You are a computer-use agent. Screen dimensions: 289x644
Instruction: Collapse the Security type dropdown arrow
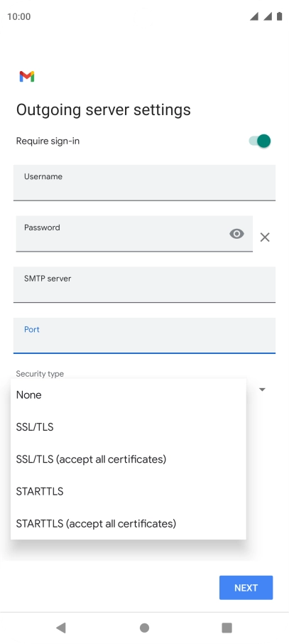coord(262,390)
